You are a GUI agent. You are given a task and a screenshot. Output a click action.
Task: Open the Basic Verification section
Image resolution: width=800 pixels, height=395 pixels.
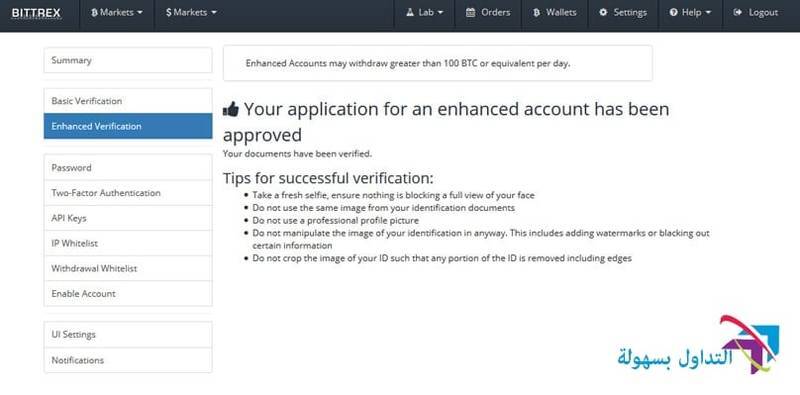click(x=128, y=101)
